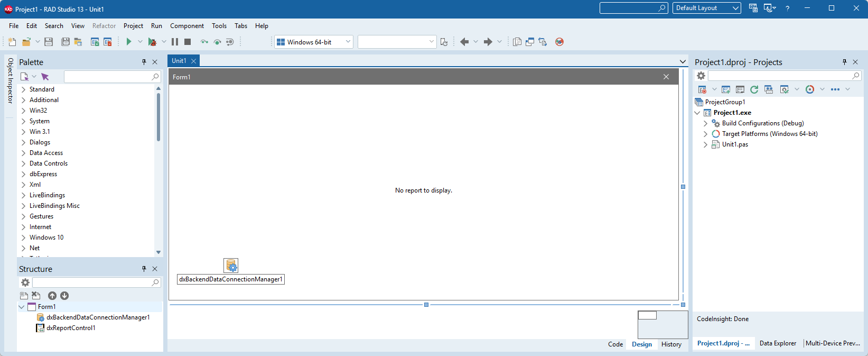Click the Pause toolbar icon
This screenshot has height=356, width=868.
[175, 42]
